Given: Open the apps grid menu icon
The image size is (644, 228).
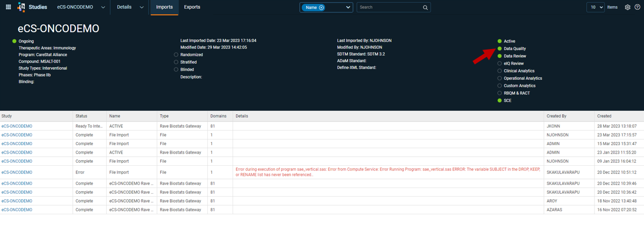Looking at the screenshot, I should [8, 7].
